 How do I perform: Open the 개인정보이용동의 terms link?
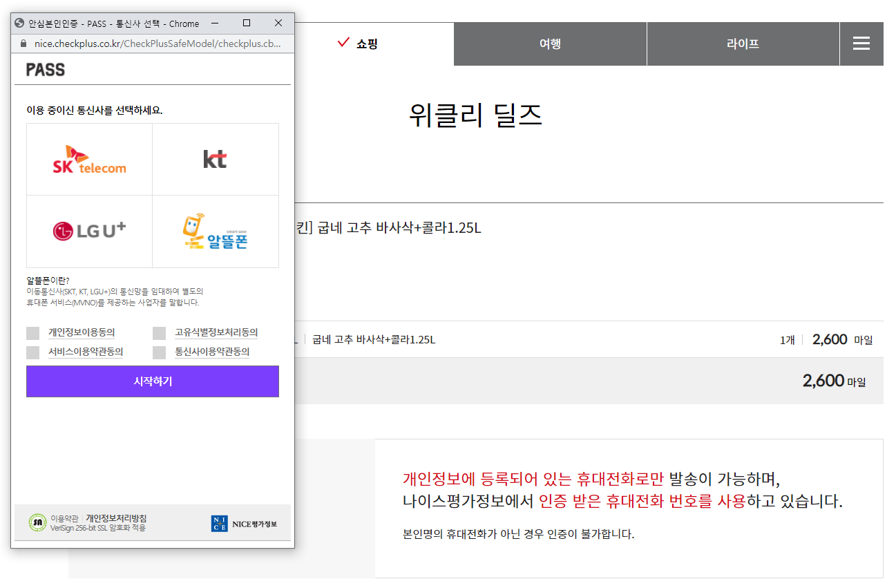[82, 332]
